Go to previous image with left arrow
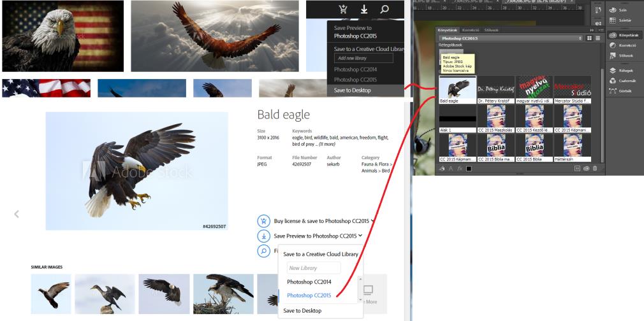644x321 pixels. [x=17, y=214]
